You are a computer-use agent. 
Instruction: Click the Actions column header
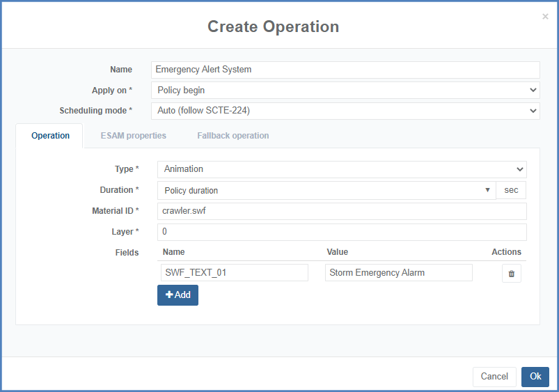coord(506,252)
